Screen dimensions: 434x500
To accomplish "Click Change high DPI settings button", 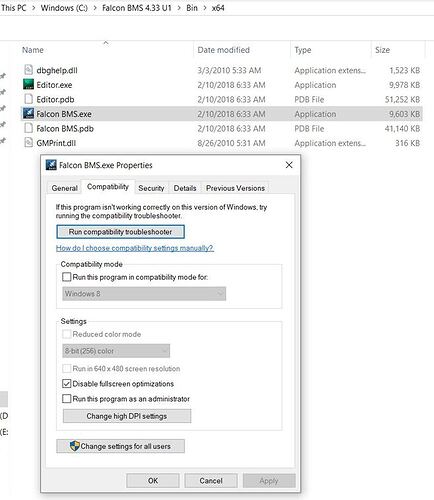I will point(127,416).
